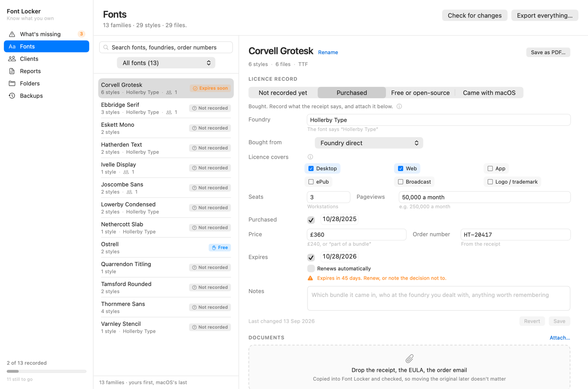Click info icon next to Licence covers

[x=310, y=157]
